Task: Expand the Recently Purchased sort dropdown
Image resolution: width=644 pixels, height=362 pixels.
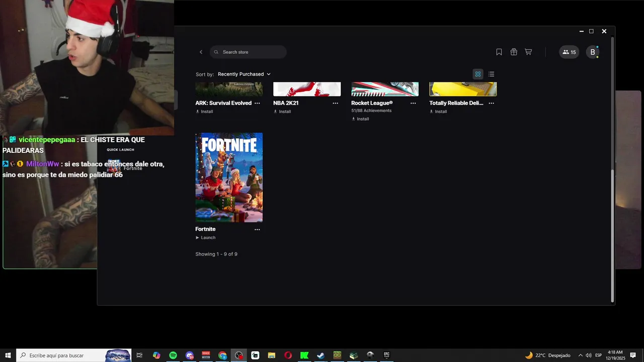Action: click(x=244, y=74)
